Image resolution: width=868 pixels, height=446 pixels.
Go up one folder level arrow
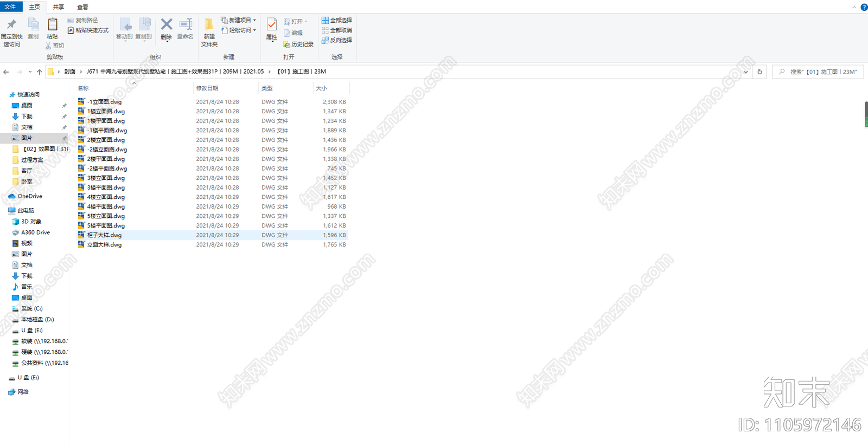(x=39, y=72)
